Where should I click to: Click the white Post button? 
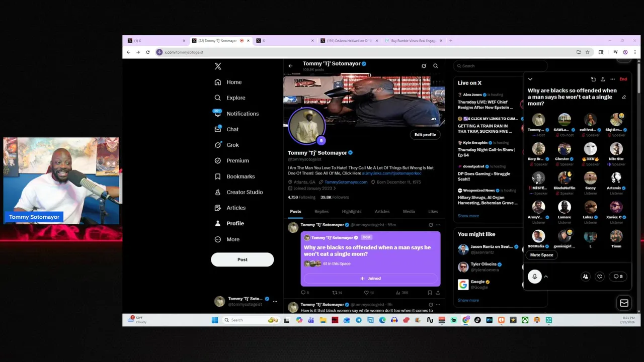[243, 259]
